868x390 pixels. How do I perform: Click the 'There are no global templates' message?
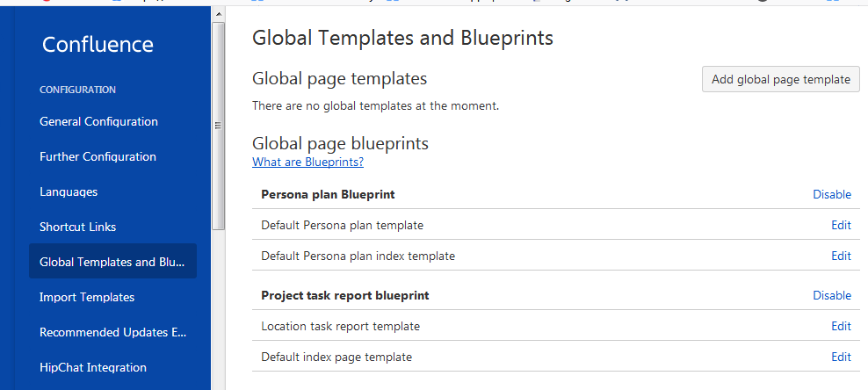tap(376, 105)
